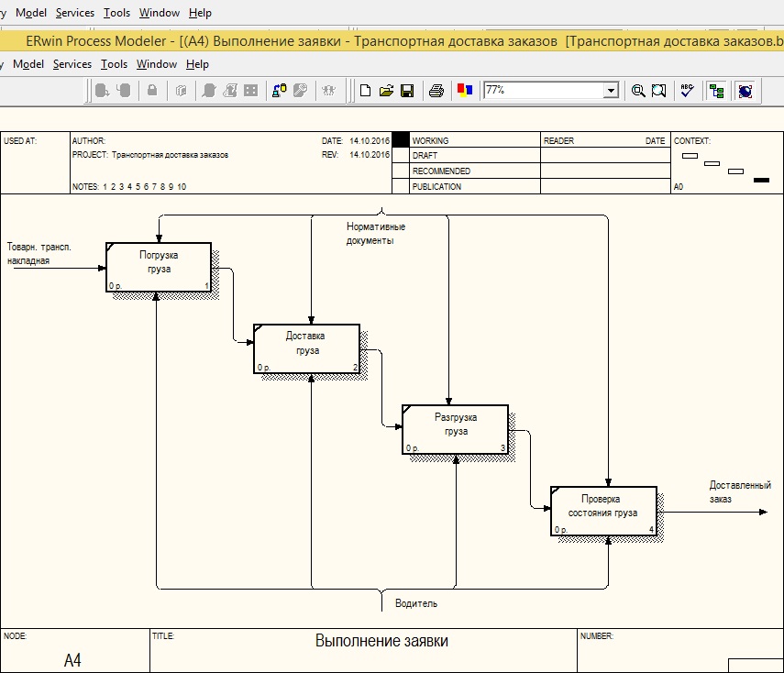The height and width of the screenshot is (673, 784).
Task: Click the diagram title 'Выполнение заявки'
Action: (381, 641)
